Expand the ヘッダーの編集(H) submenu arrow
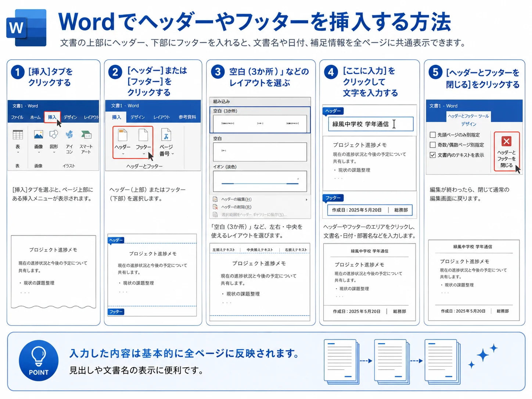The height and width of the screenshot is (399, 532). (306, 199)
